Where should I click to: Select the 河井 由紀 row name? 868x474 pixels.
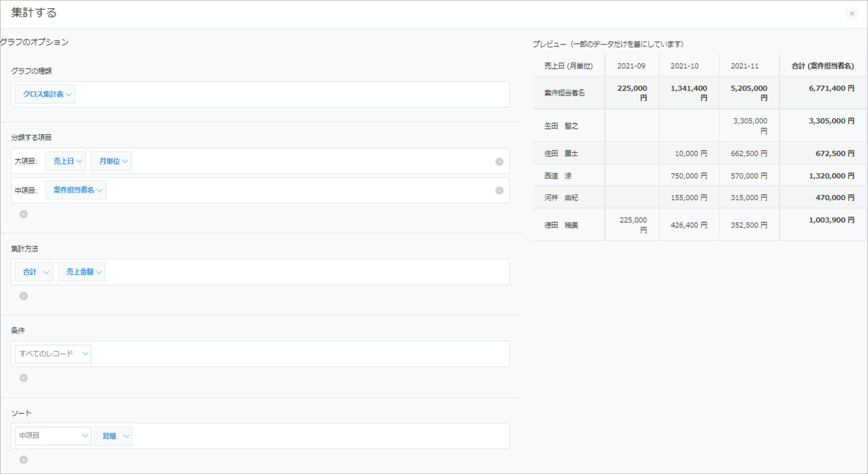pos(561,197)
